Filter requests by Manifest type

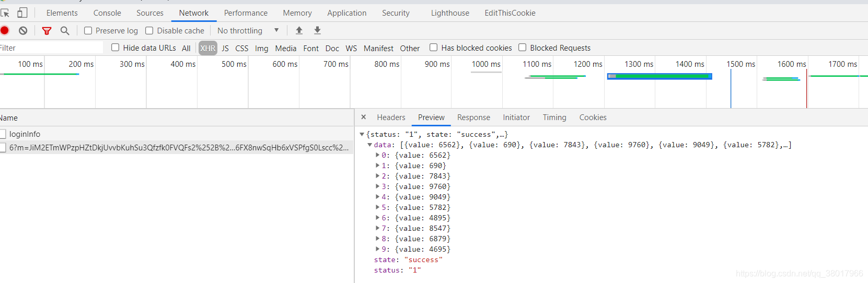click(x=379, y=48)
